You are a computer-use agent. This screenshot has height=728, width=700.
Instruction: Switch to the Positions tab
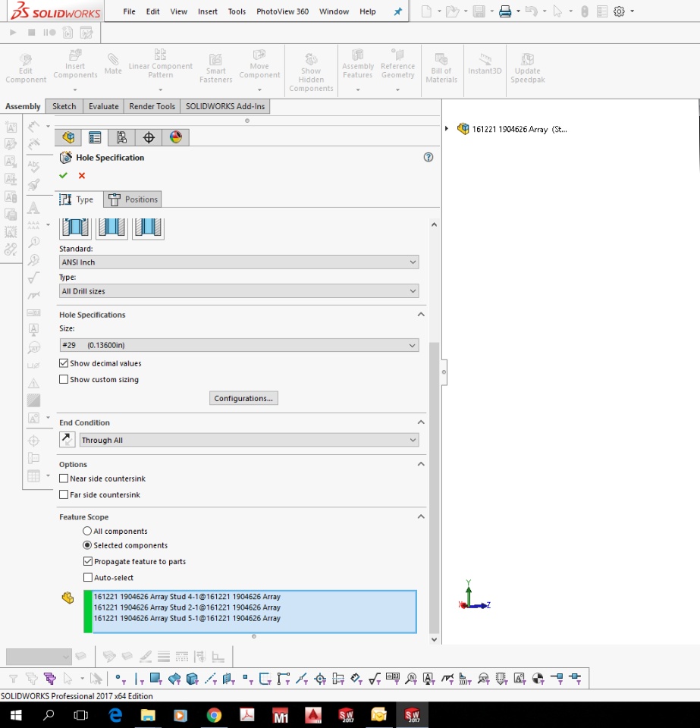pos(133,199)
